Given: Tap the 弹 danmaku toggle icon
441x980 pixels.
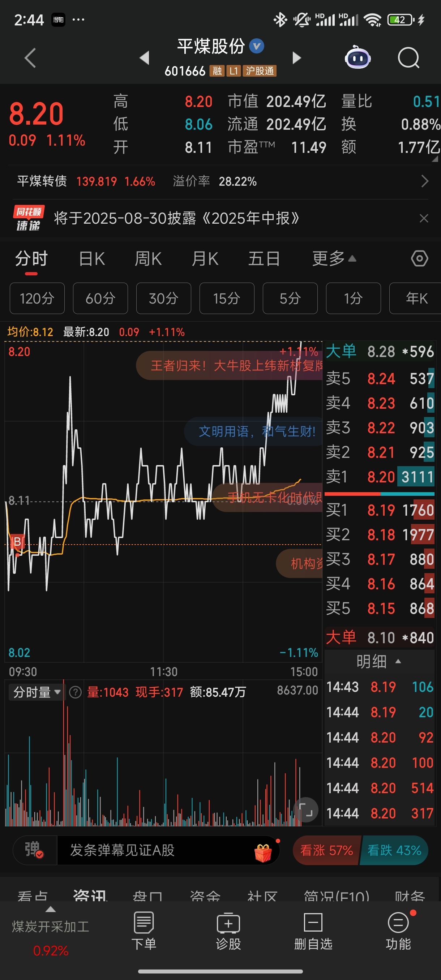Looking at the screenshot, I should click(x=34, y=850).
